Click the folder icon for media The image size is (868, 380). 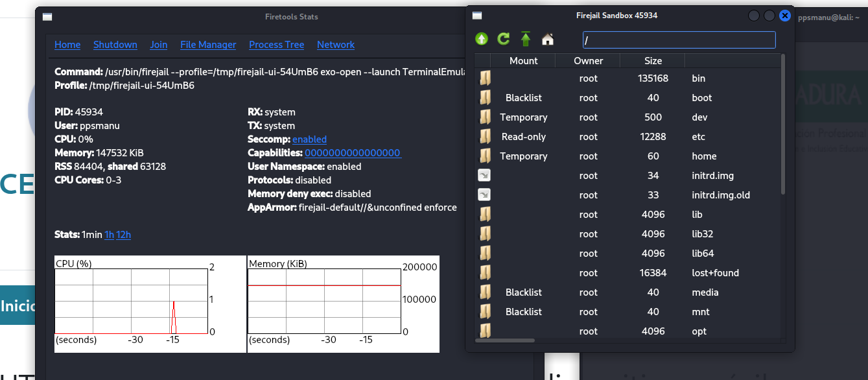(x=485, y=292)
